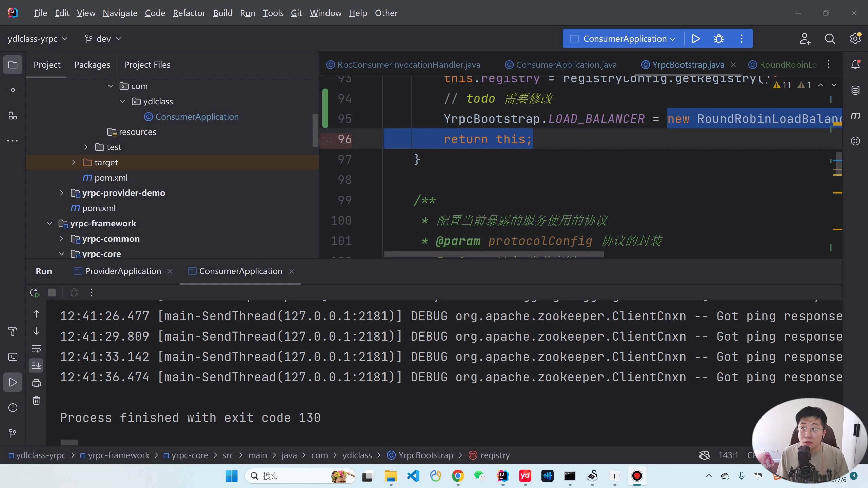868x488 pixels.
Task: Run ConsumerApplication with the play button
Action: click(696, 39)
